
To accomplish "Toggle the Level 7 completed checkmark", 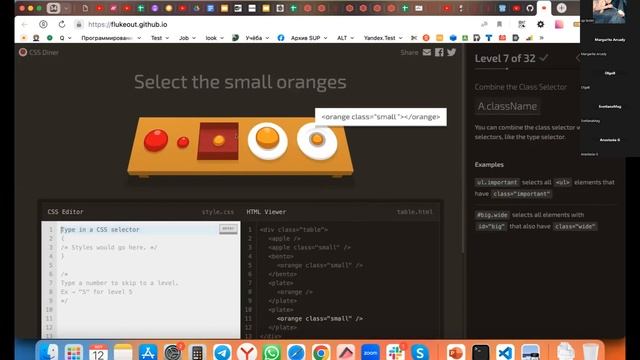I will pos(544,58).
